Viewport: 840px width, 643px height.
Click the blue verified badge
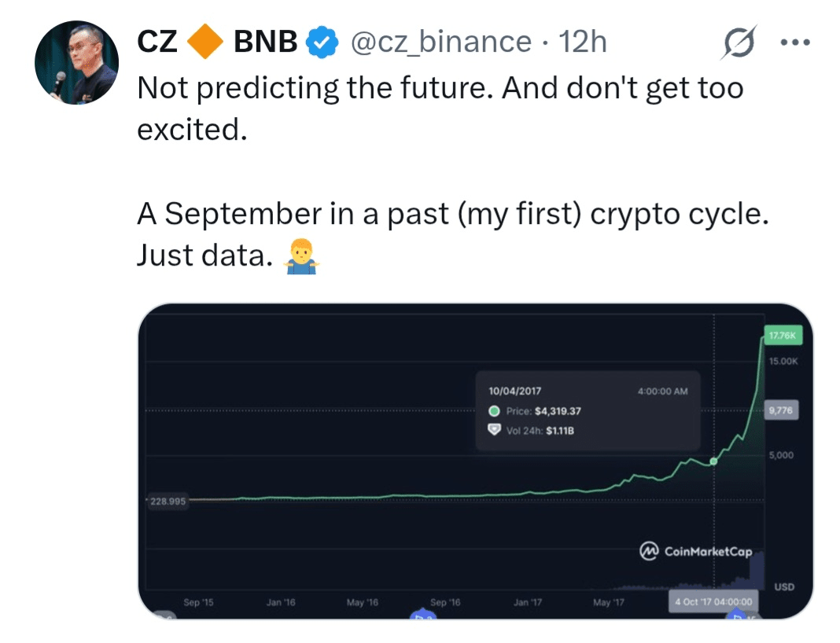point(322,42)
